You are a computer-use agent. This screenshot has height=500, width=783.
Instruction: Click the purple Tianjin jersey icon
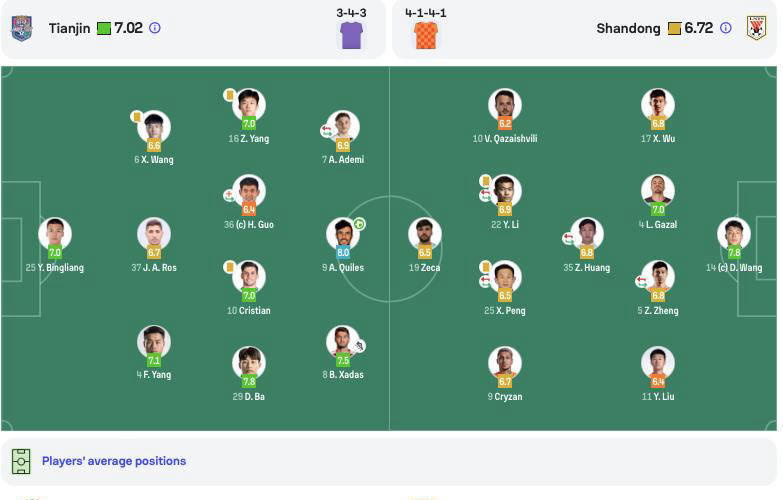[352, 35]
